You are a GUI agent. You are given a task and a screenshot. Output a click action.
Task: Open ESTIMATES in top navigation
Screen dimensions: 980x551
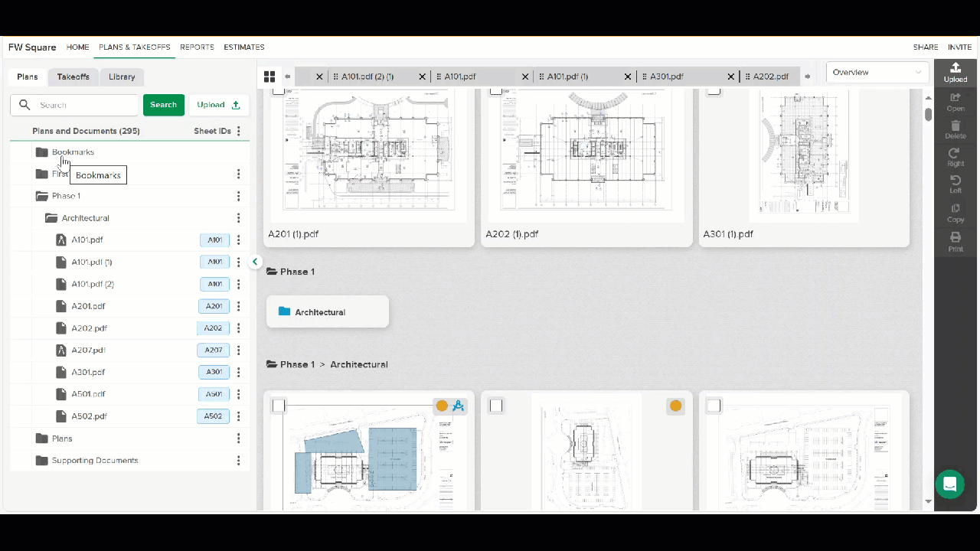(244, 47)
